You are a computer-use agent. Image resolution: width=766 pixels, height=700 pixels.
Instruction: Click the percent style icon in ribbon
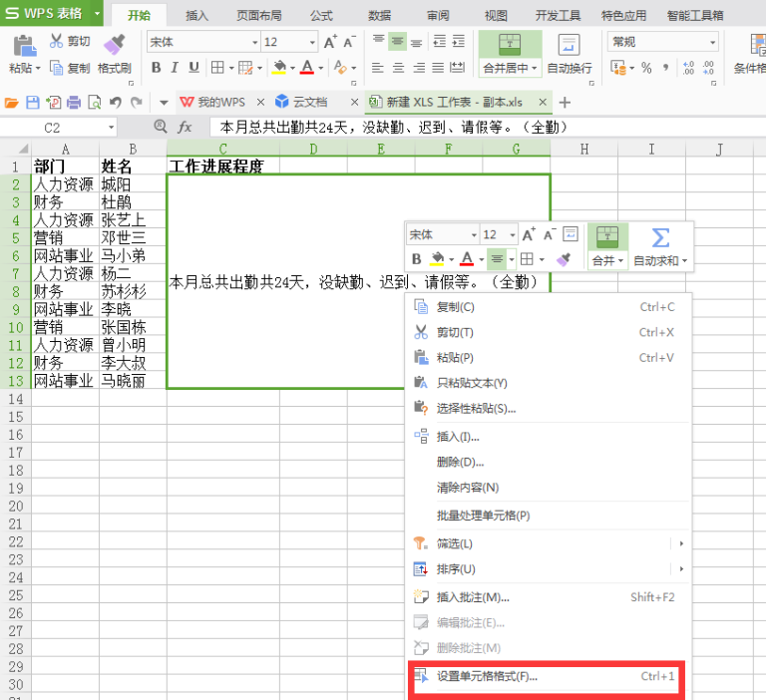(x=646, y=68)
